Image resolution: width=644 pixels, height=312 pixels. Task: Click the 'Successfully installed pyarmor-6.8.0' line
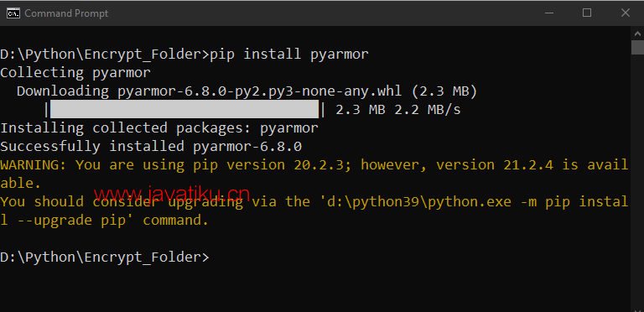(x=151, y=147)
